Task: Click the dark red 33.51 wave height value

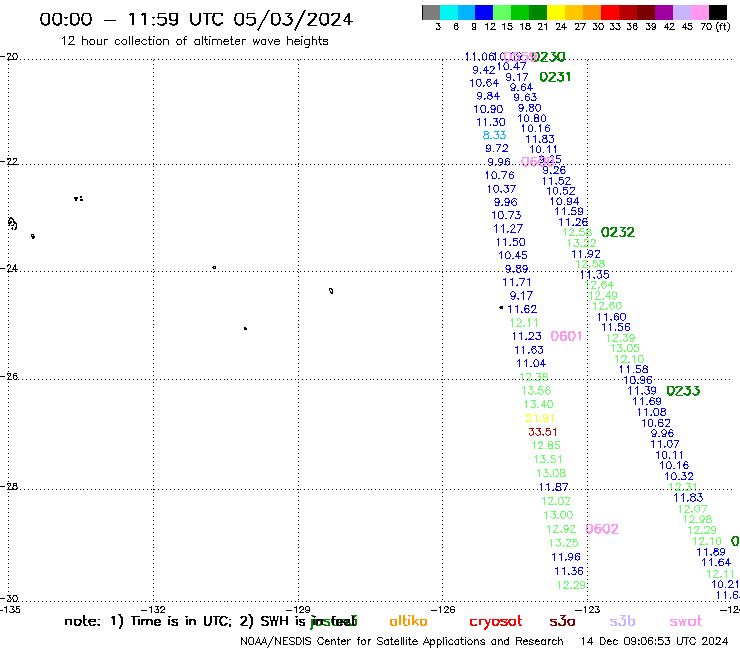Action: click(x=543, y=432)
